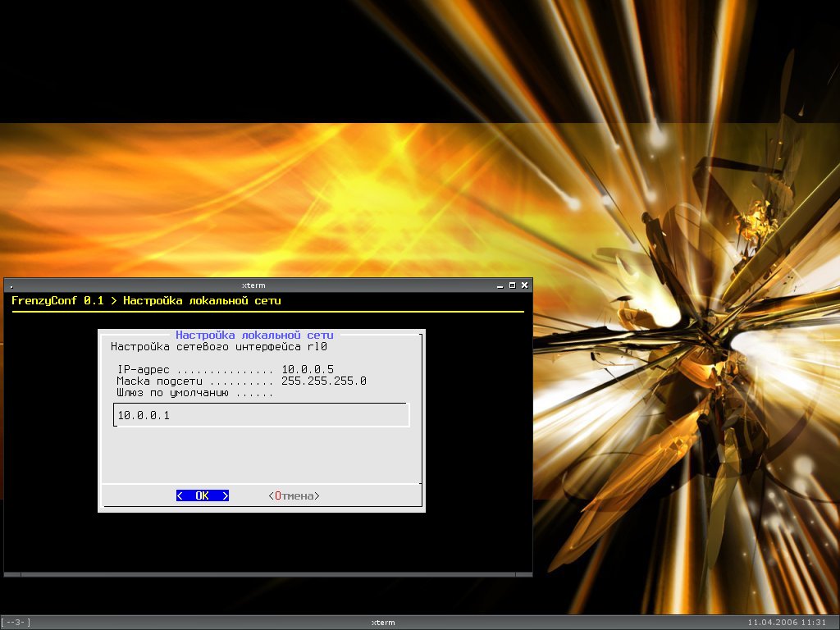Click the FrenzyConf 0.1 header text
Viewport: 840px width, 630px height.
(x=57, y=300)
